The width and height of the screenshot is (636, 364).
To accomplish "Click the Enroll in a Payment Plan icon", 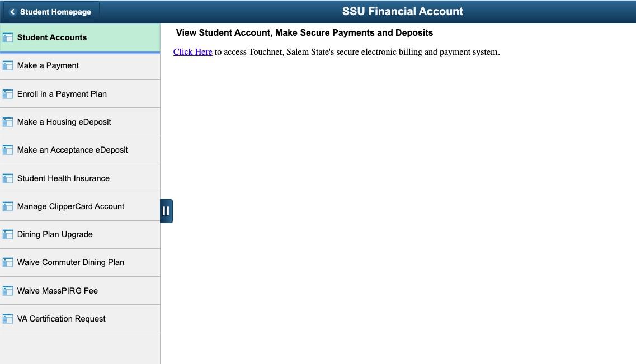I will tap(8, 94).
